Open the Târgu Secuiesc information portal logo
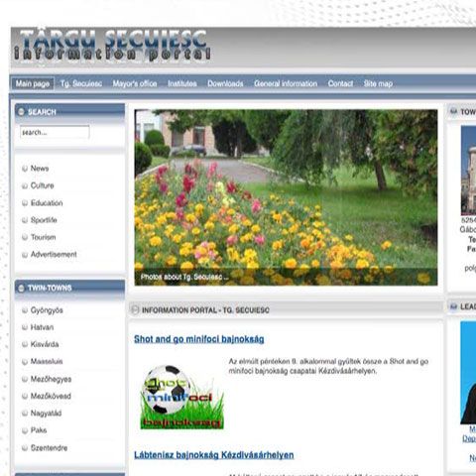476x476 pixels. [112, 46]
